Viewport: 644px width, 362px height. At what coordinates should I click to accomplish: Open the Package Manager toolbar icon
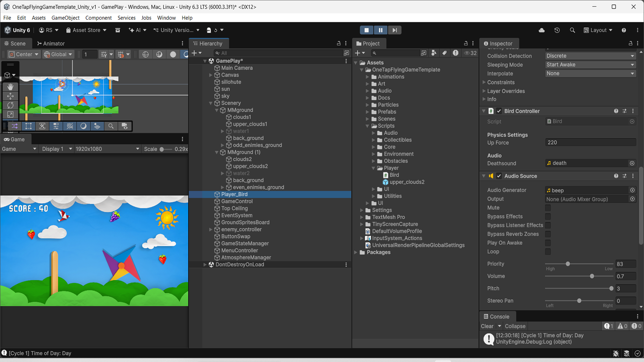tap(118, 30)
